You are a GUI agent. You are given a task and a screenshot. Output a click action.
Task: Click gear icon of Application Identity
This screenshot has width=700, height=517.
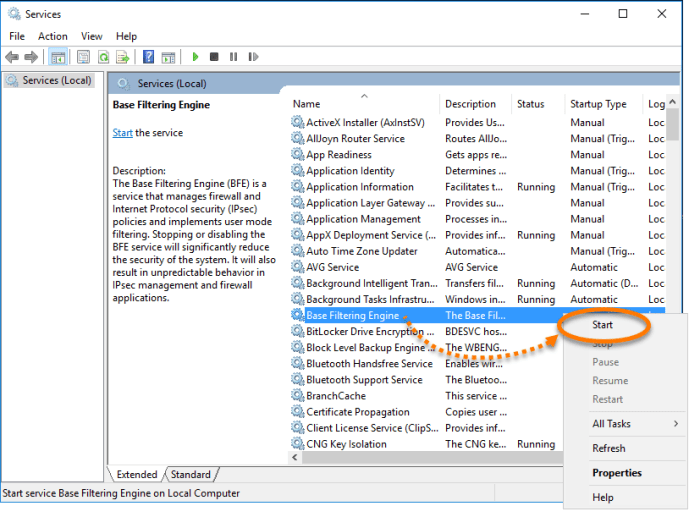(x=297, y=170)
